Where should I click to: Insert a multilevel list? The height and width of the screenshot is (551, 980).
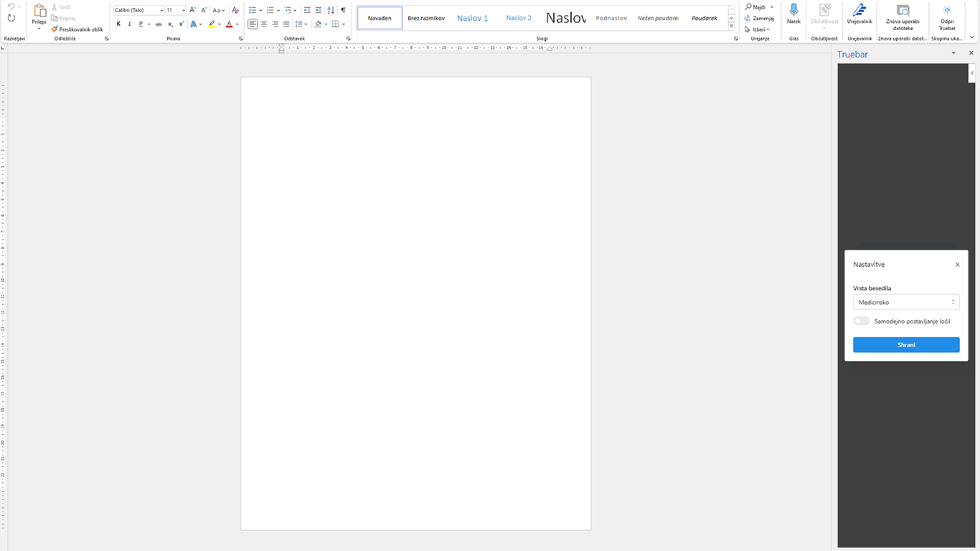(x=288, y=10)
